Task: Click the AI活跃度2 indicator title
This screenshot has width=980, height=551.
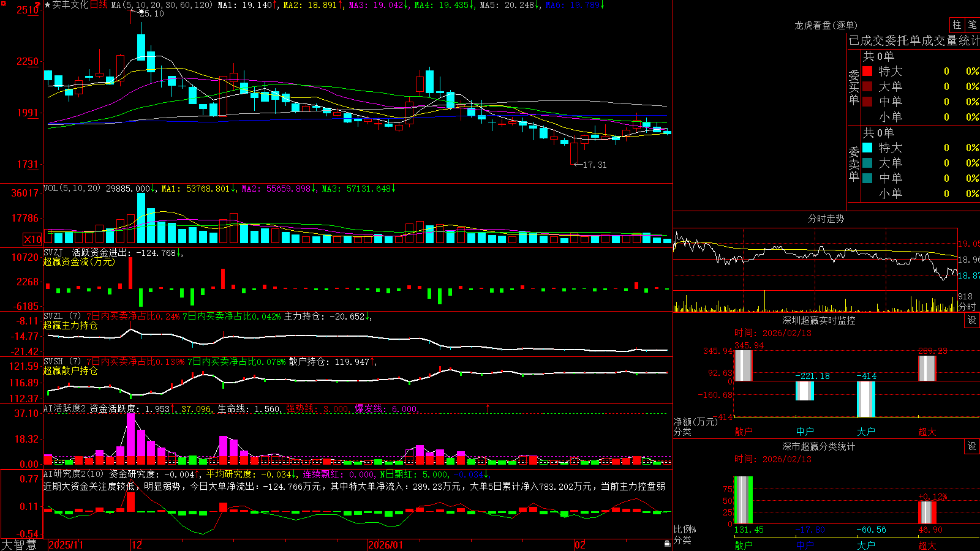Action: click(x=65, y=408)
